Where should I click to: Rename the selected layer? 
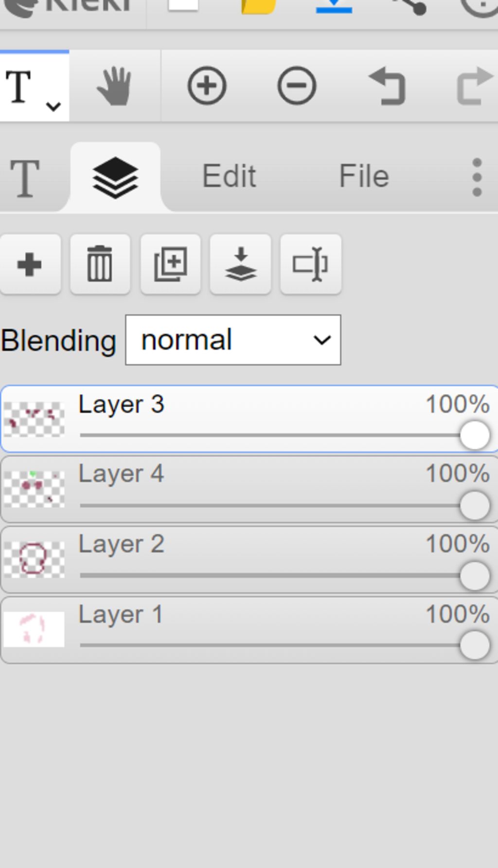coord(310,264)
